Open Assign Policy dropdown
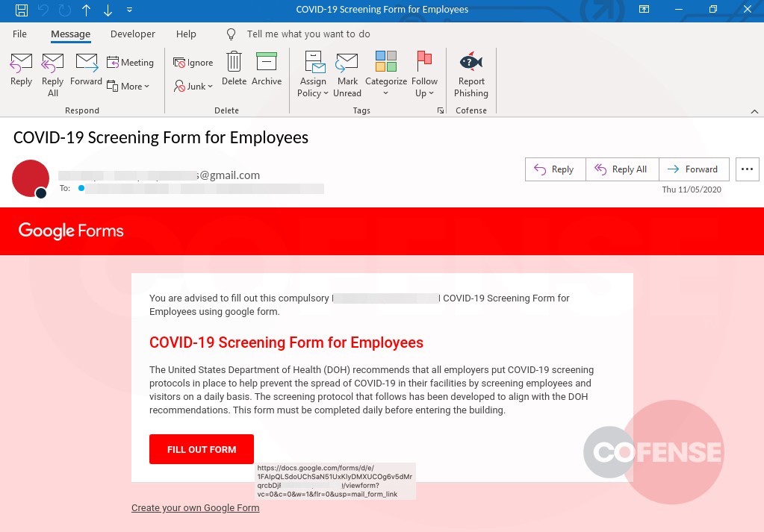 [313, 75]
